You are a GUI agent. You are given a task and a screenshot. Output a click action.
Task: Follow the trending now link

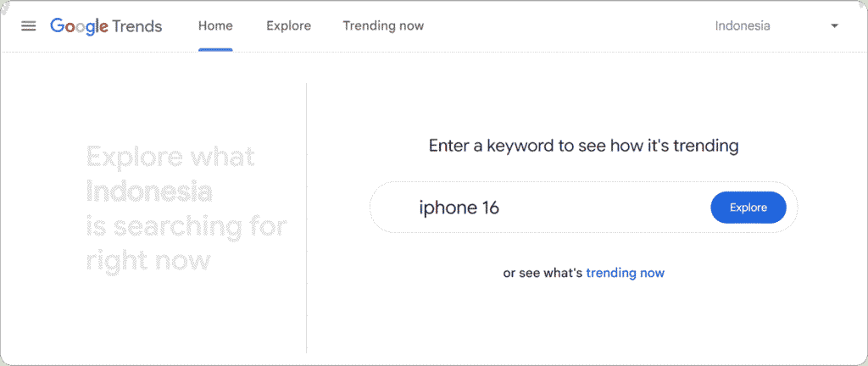pos(625,273)
